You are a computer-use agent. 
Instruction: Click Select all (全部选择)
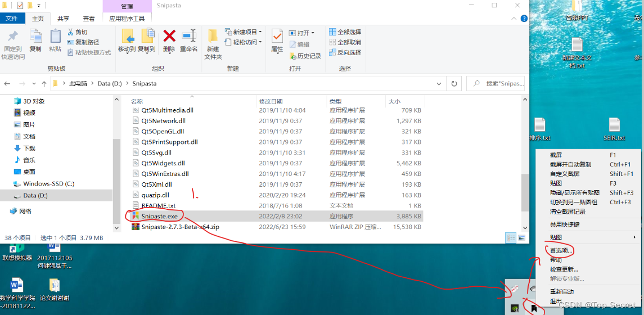[x=345, y=31]
